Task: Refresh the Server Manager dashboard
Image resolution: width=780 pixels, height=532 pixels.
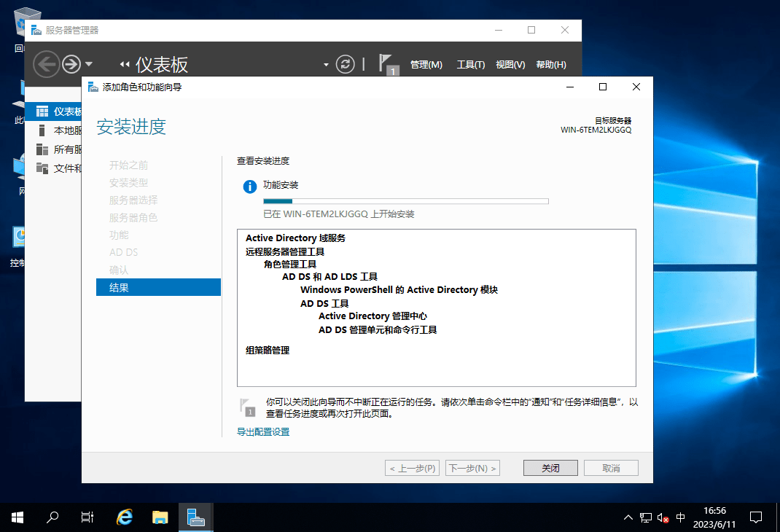Action: 346,64
